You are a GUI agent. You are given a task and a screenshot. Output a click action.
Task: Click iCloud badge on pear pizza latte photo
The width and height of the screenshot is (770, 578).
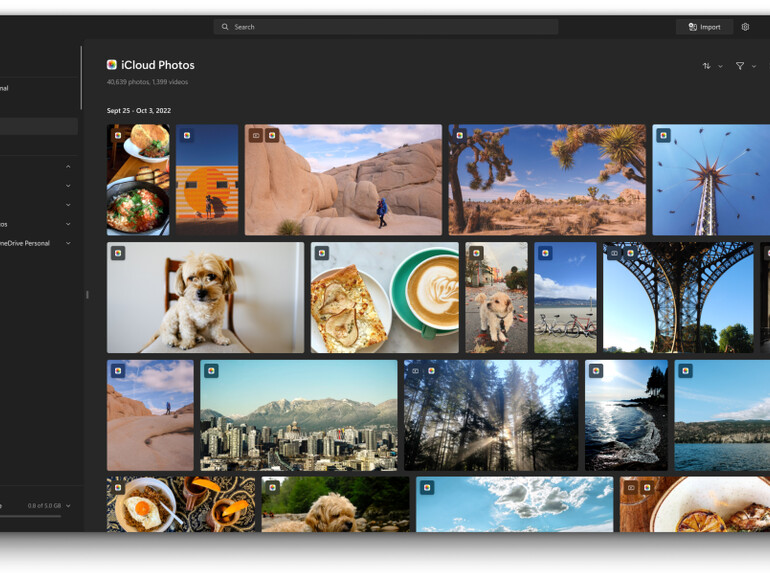pos(322,253)
